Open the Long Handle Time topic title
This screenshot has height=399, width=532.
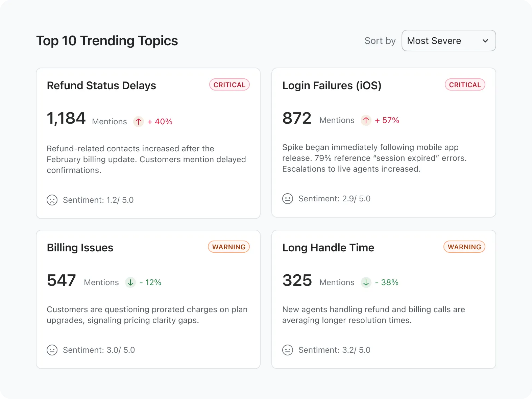[x=328, y=248]
